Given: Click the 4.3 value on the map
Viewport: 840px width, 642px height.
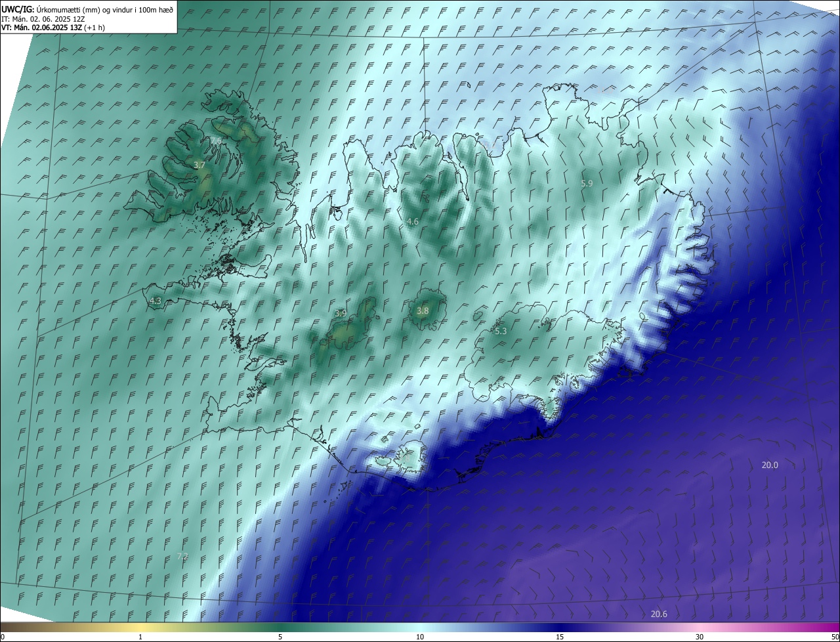Looking at the screenshot, I should tap(156, 301).
